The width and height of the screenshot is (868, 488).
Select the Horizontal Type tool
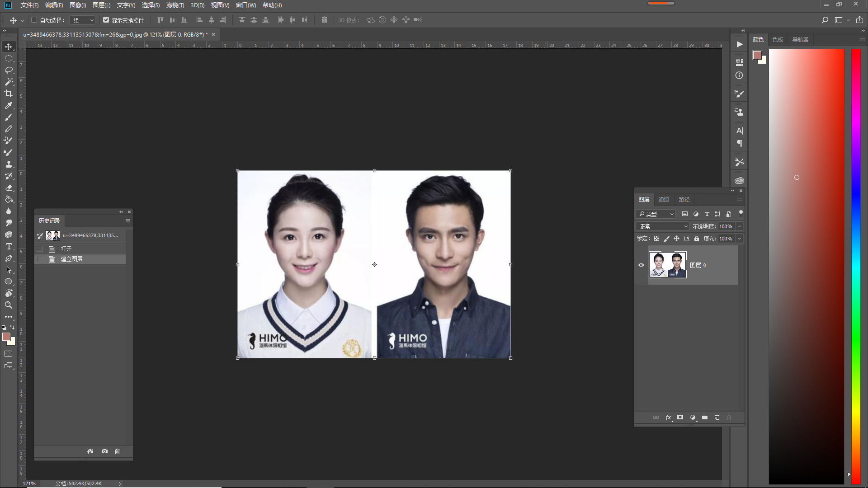(x=9, y=246)
